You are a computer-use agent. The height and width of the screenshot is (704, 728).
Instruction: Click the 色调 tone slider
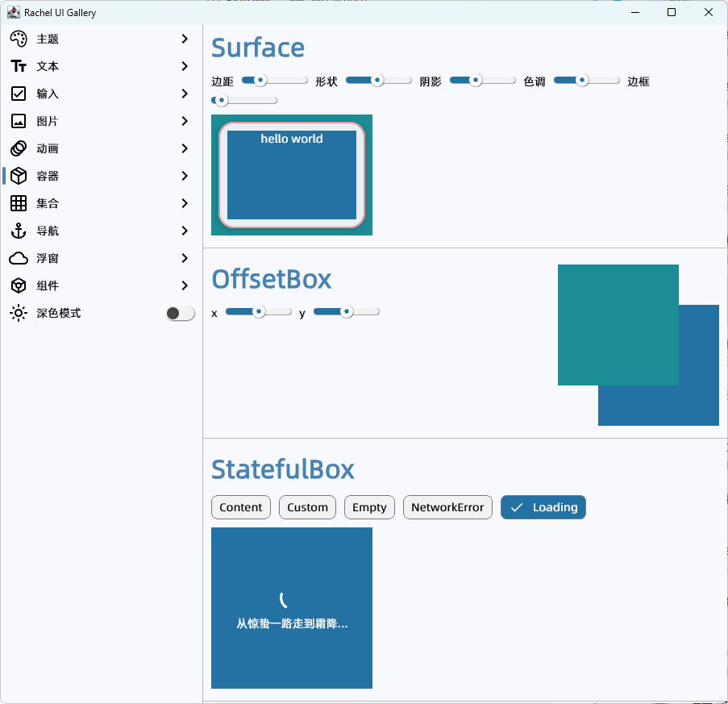(586, 81)
